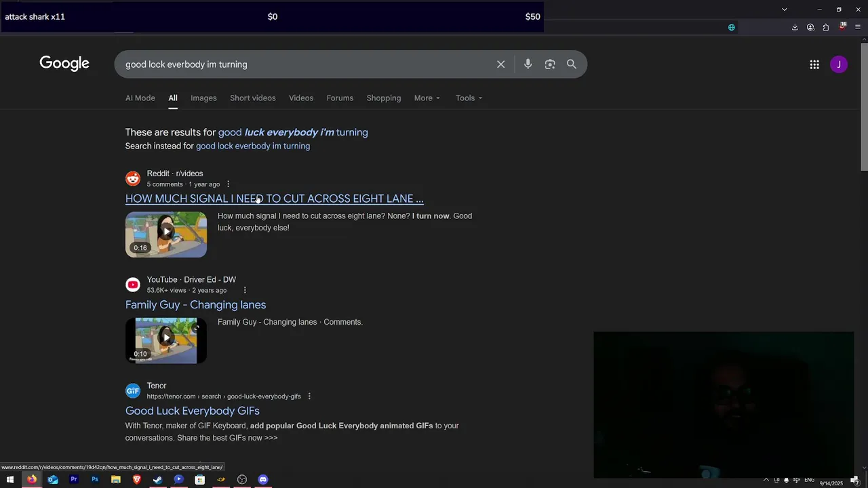Open Firefox hamburger application menu
This screenshot has height=488, width=868.
858,27
